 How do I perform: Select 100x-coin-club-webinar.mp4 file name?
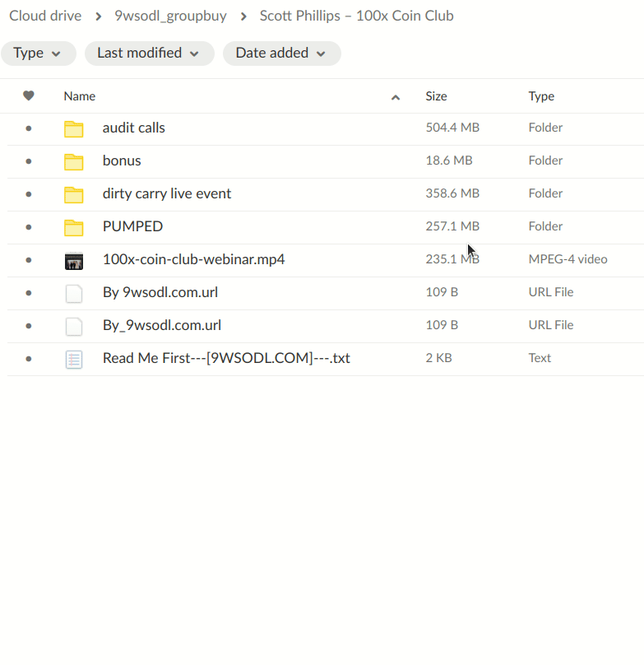[x=194, y=259]
